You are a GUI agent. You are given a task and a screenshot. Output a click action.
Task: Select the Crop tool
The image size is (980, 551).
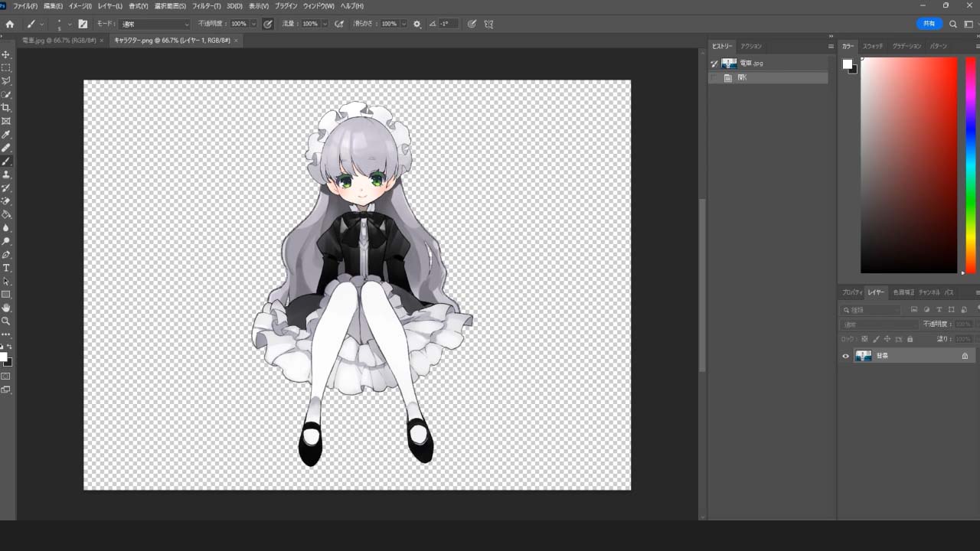(6, 108)
